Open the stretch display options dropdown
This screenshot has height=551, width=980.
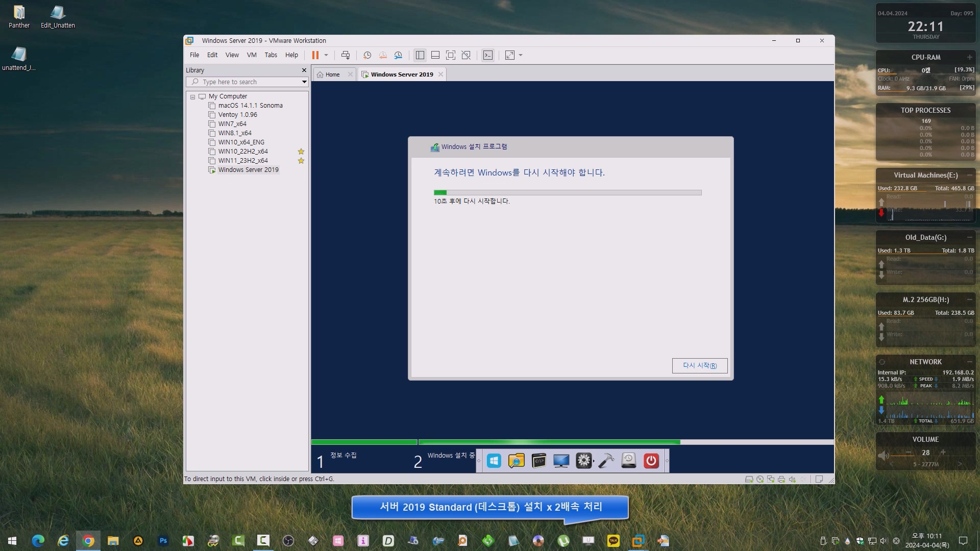[x=521, y=55]
